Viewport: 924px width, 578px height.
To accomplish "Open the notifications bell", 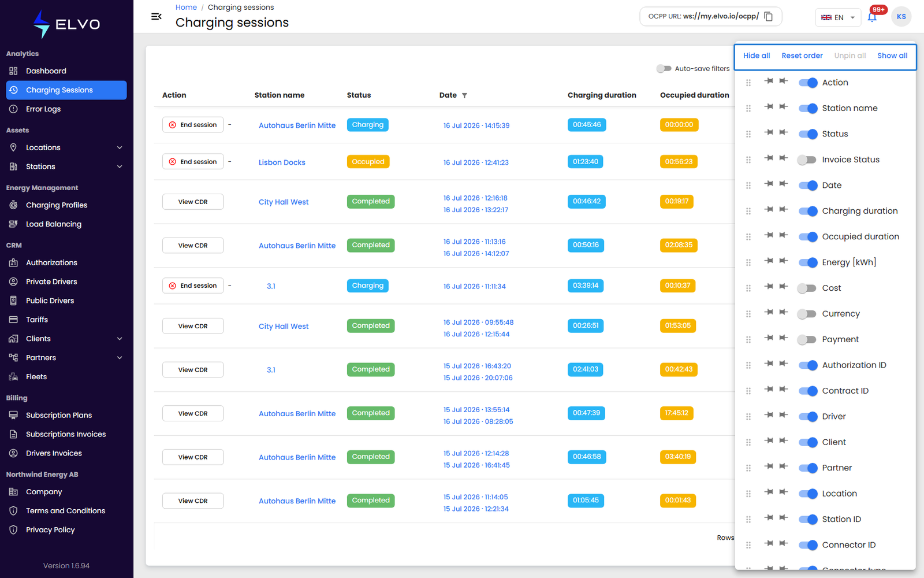I will coord(872,17).
